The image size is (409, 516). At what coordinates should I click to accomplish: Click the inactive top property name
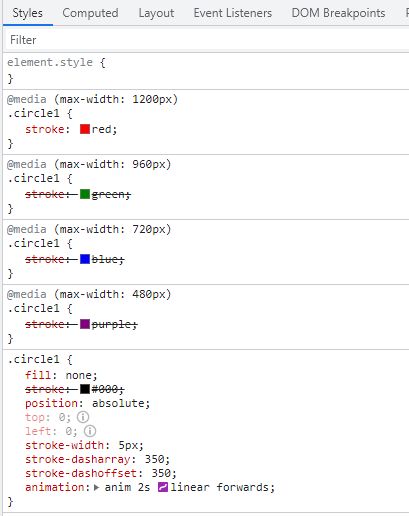tap(35, 417)
